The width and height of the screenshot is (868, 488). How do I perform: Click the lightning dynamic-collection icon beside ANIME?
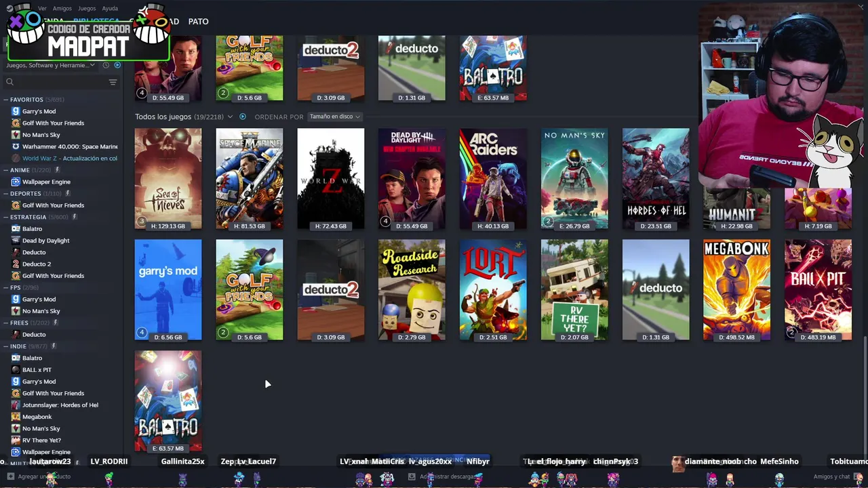coord(58,170)
